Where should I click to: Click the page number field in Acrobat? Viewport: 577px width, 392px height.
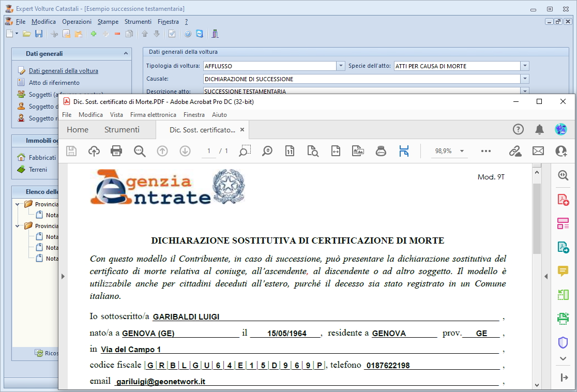click(x=209, y=151)
